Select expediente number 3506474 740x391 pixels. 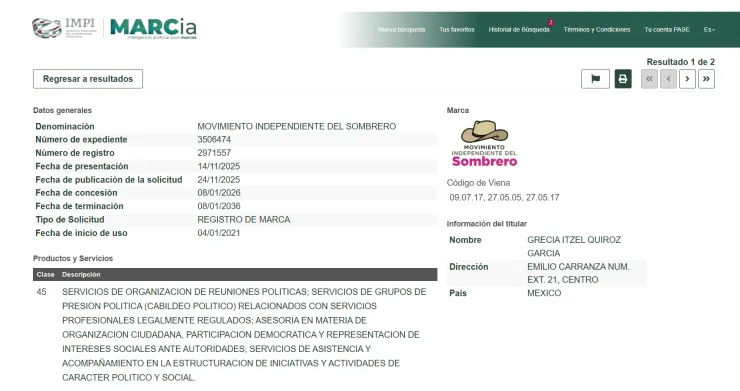(214, 139)
